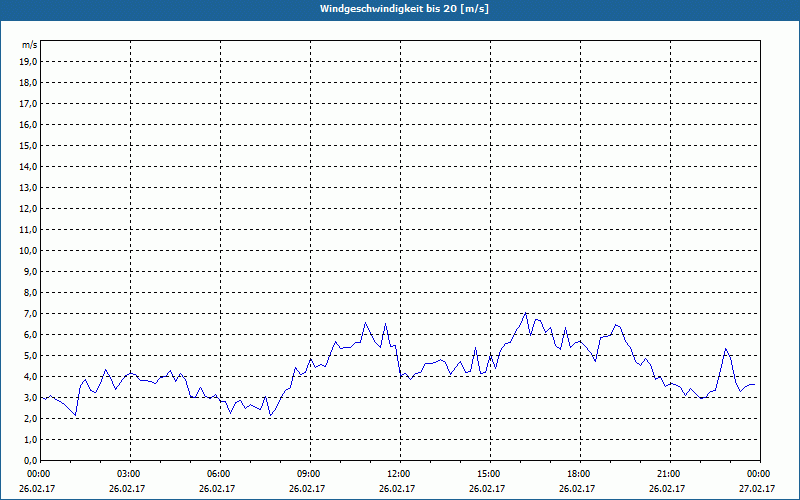Click the 13,0 axis tick label
Viewport: 800px width, 500px height.
(28, 188)
